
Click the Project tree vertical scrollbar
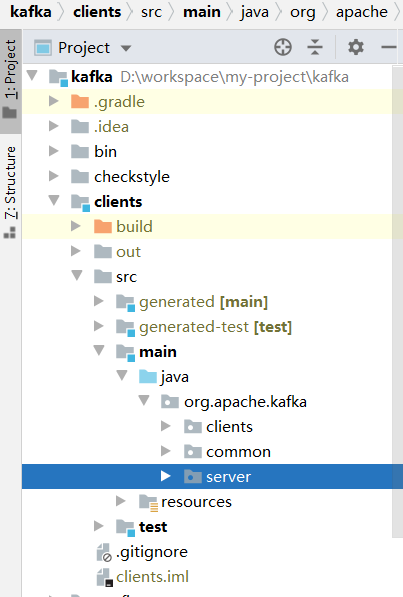pos(397,301)
